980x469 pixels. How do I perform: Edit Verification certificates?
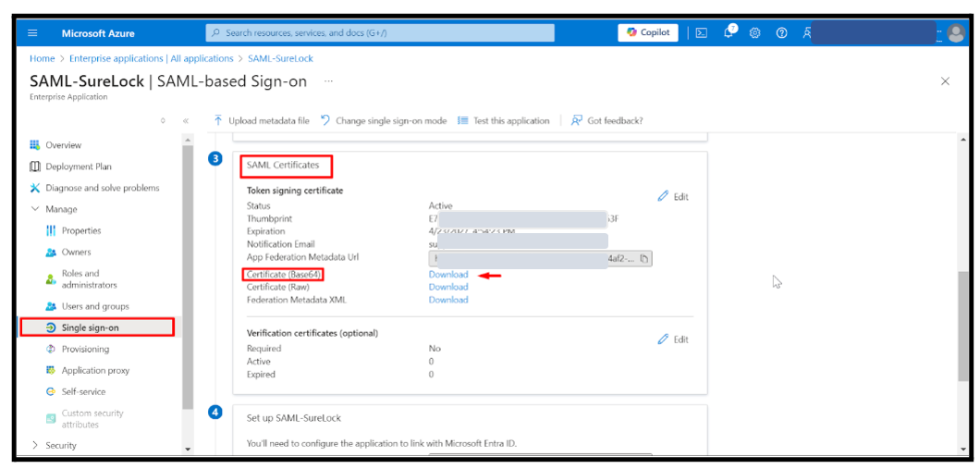673,339
